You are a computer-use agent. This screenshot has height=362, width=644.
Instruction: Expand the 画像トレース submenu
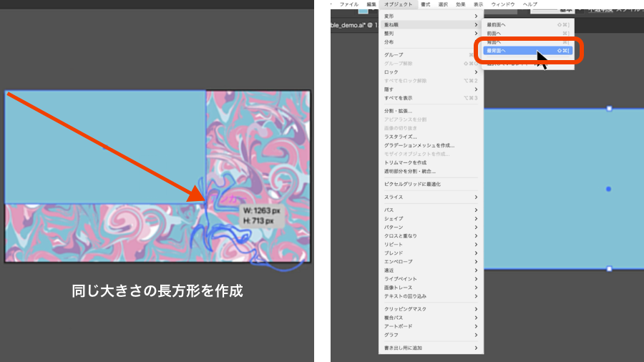(x=431, y=288)
